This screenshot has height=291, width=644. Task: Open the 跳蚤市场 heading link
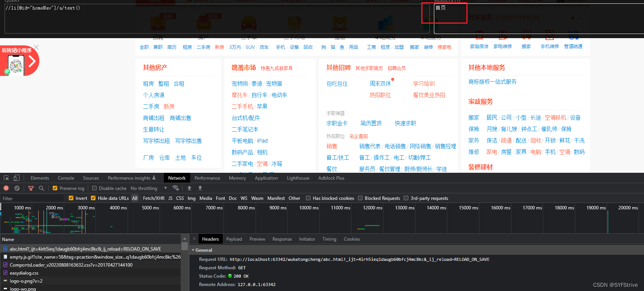point(244,68)
